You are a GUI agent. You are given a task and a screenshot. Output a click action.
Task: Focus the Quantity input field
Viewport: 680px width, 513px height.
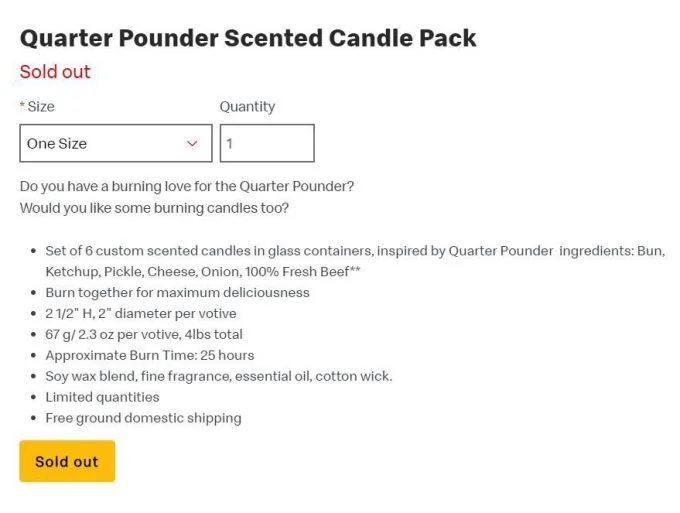267,143
